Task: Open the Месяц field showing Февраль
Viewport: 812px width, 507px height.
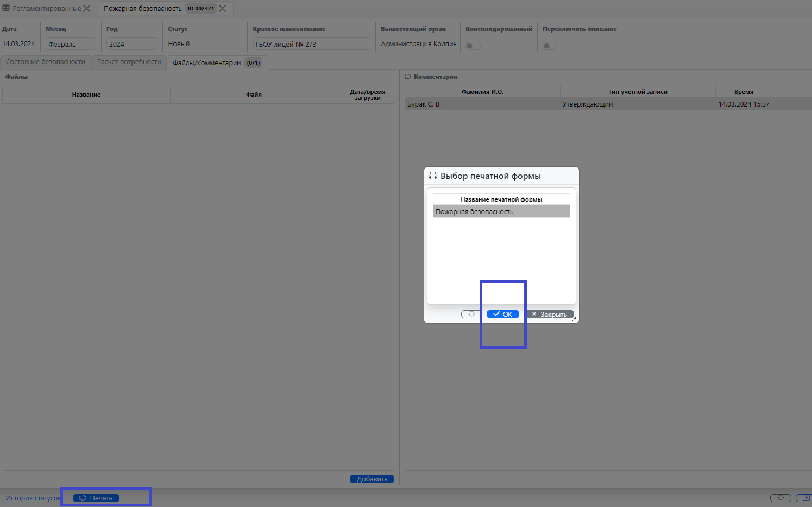Action: click(x=71, y=44)
